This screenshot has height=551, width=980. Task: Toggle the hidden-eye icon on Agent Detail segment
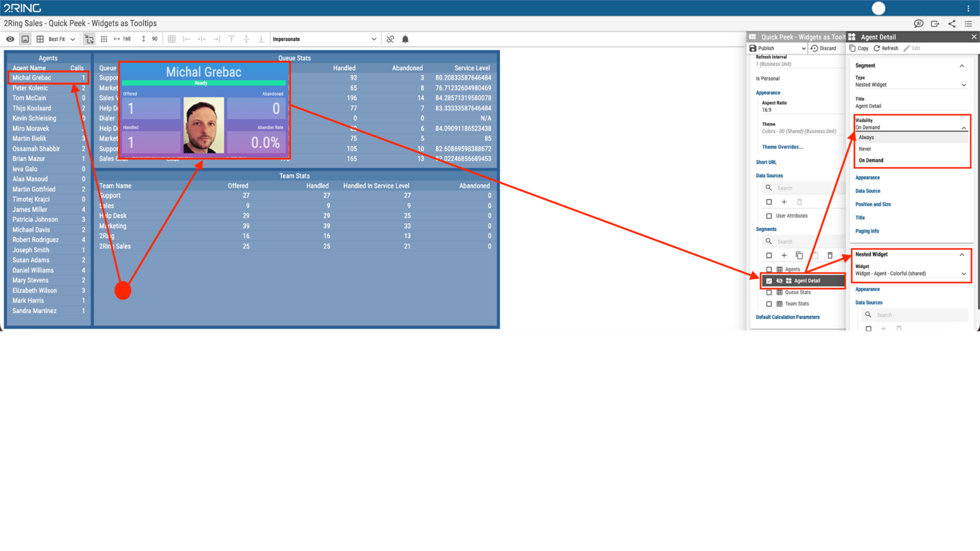779,281
